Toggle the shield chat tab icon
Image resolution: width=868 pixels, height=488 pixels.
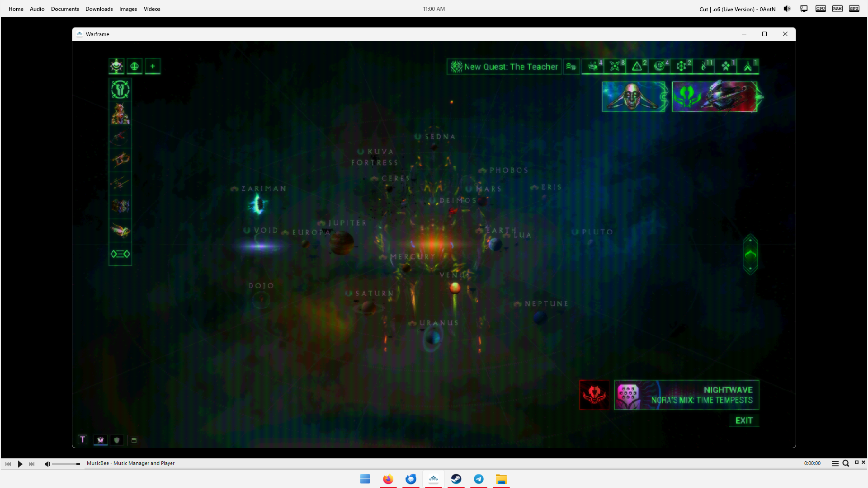[117, 440]
